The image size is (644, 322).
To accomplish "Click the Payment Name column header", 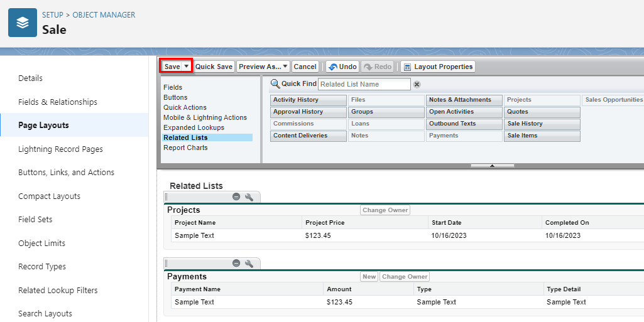I will click(x=197, y=289).
